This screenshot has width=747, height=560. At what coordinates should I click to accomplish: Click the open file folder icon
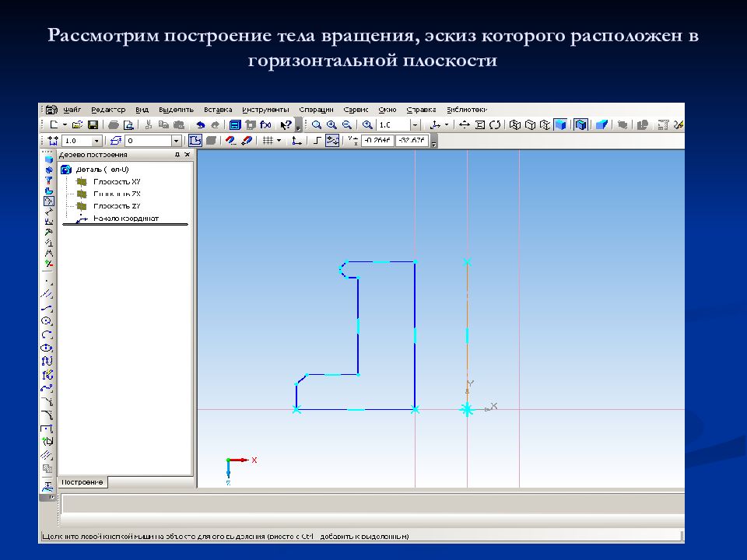(77, 124)
